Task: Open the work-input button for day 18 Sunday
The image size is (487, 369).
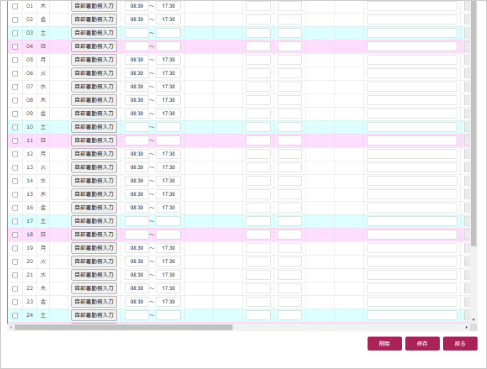Action: coord(94,235)
